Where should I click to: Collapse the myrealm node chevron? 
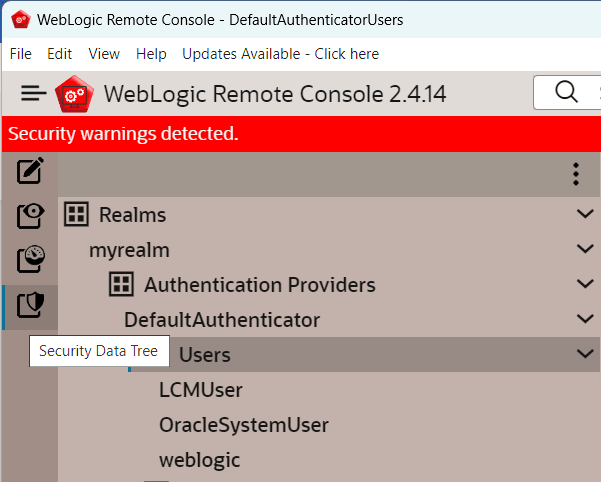(x=585, y=249)
